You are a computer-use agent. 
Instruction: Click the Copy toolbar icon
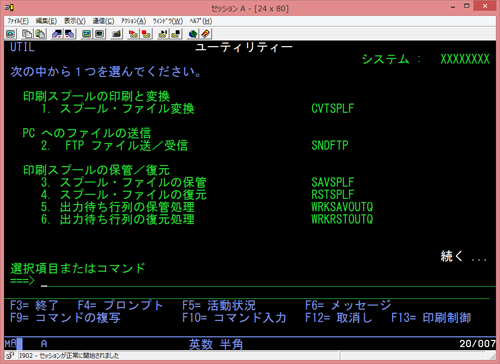27,34
